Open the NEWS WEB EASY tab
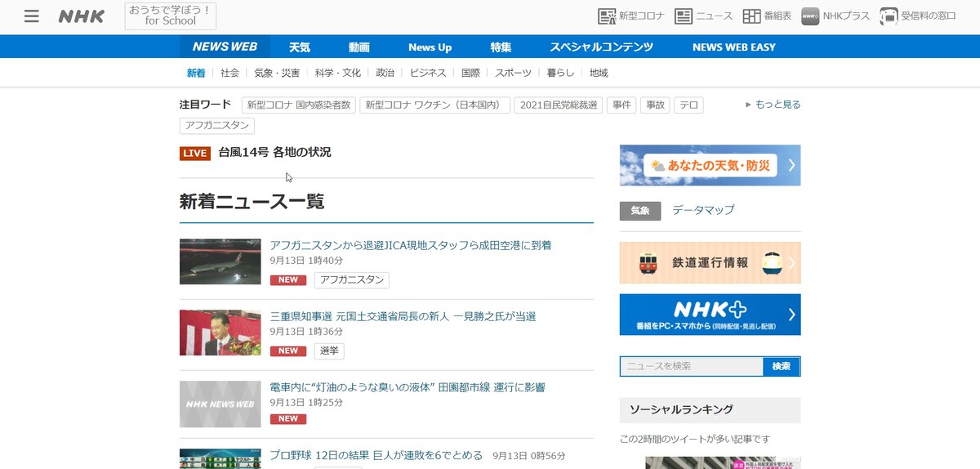This screenshot has width=980, height=469. [x=733, y=47]
